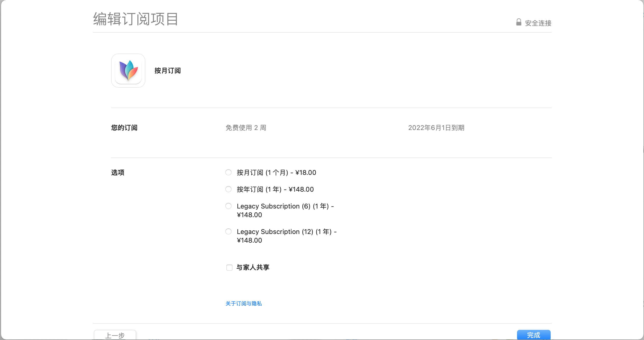Select the 按年订阅 ¥148.00 radio button
The image size is (644, 340).
pyautogui.click(x=228, y=189)
